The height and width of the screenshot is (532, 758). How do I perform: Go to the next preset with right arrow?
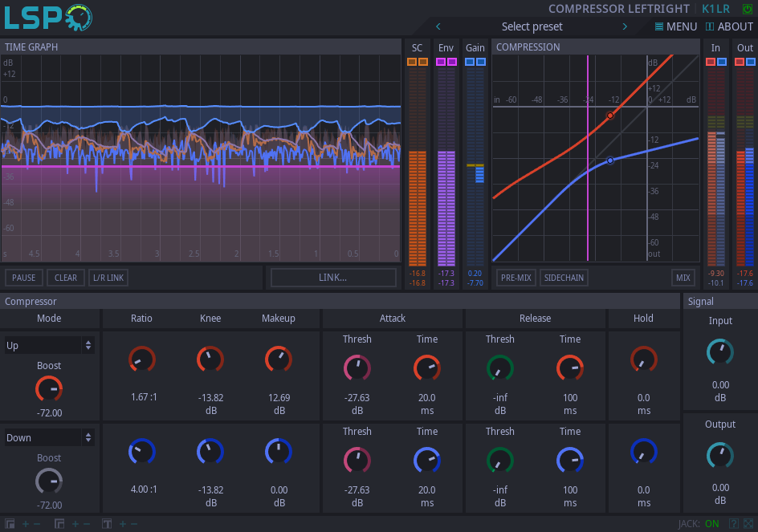[x=625, y=26]
